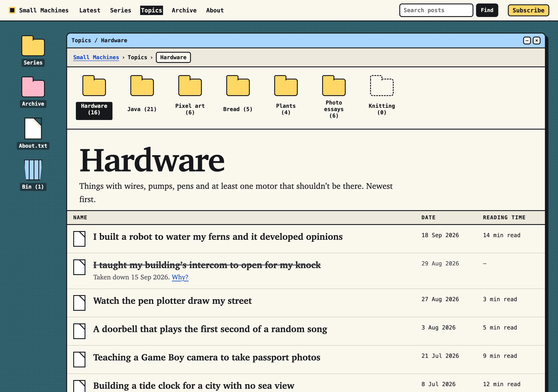The height and width of the screenshot is (392, 558).
Task: Click the Hardware breadcrumb chip
Action: pyautogui.click(x=173, y=57)
